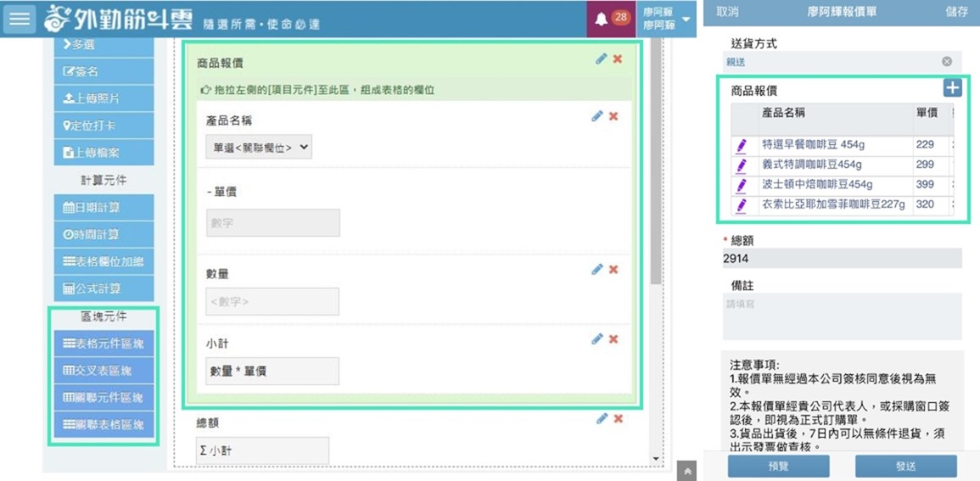Tap 儲存 in the mobile header
The width and height of the screenshot is (980, 481).
(x=956, y=12)
